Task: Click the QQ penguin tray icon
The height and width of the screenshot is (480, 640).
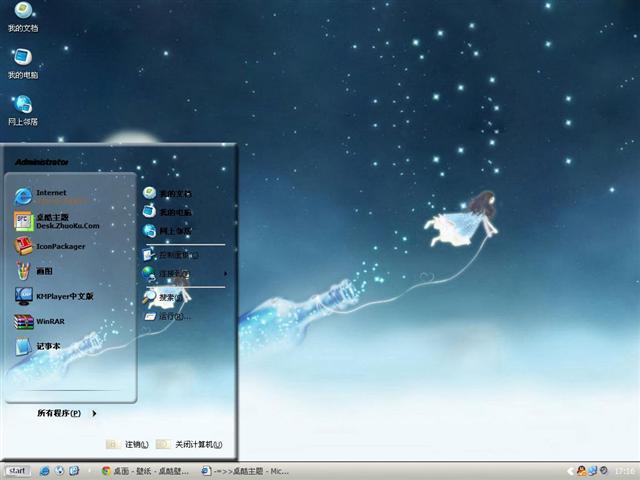Action: (x=581, y=471)
